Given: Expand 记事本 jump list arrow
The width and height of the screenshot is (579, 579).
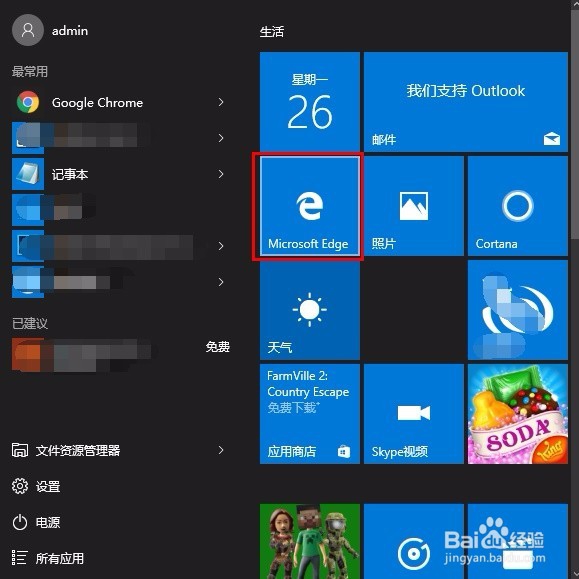Looking at the screenshot, I should click(x=221, y=174).
